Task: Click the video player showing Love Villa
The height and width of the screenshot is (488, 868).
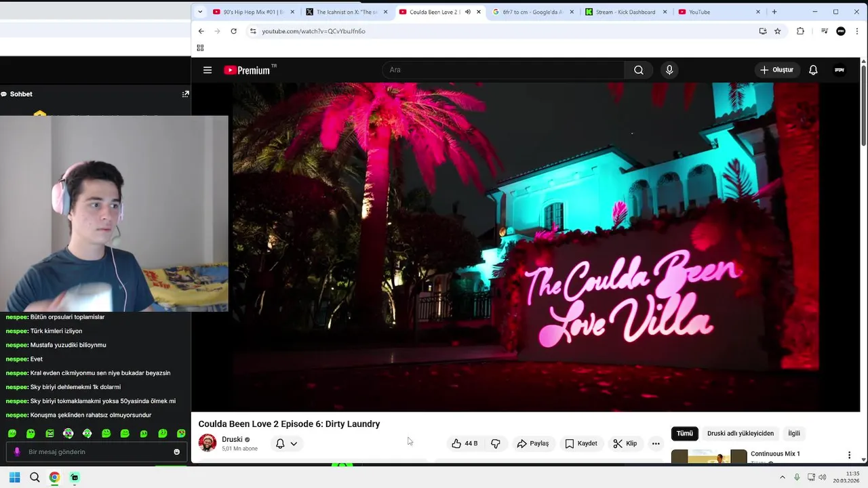Action: [526, 247]
